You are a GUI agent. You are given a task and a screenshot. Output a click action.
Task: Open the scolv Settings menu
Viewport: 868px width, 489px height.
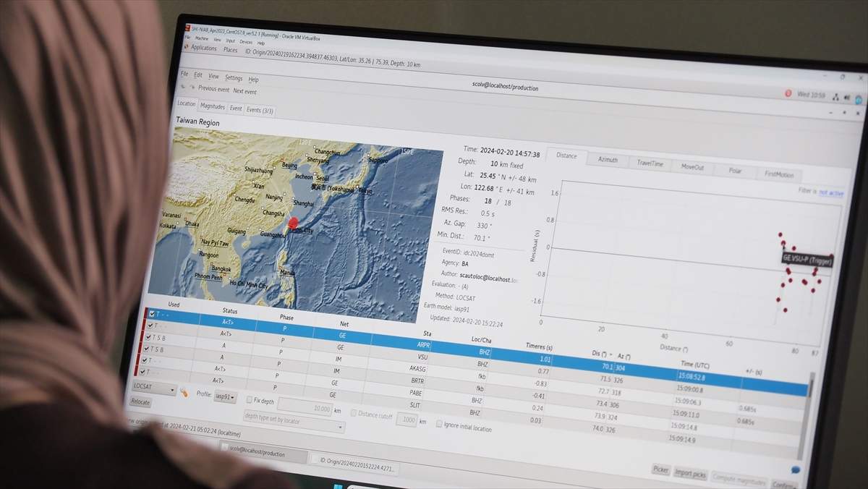click(x=234, y=78)
